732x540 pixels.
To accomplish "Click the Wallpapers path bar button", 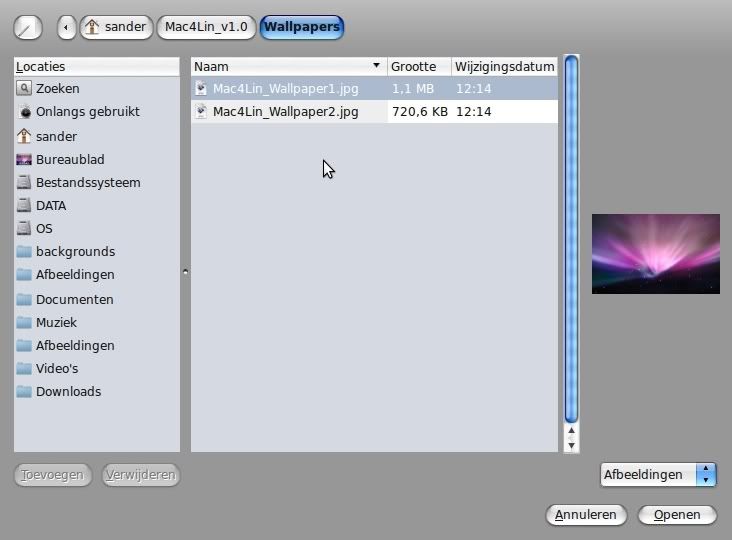I will pos(301,27).
